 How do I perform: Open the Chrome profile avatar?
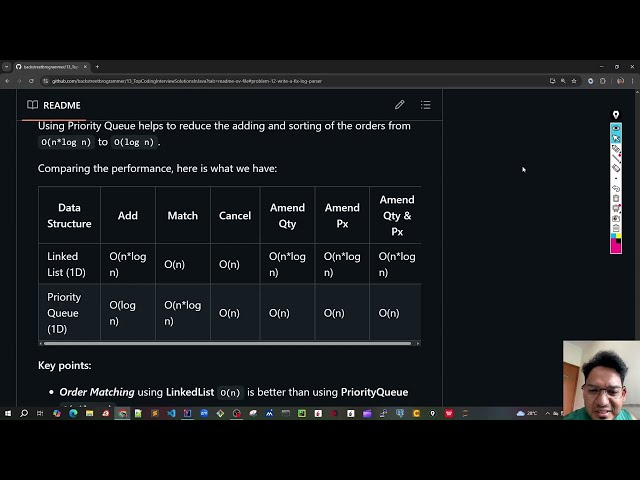(620, 81)
